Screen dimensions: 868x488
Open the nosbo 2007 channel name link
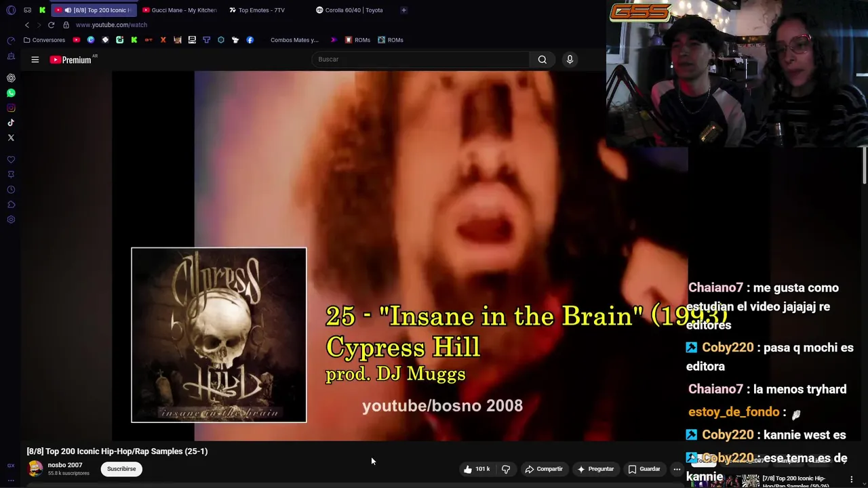pyautogui.click(x=65, y=465)
